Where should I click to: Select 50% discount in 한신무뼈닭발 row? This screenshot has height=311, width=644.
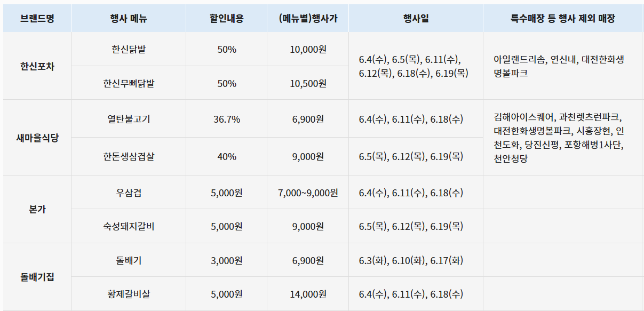(x=227, y=83)
